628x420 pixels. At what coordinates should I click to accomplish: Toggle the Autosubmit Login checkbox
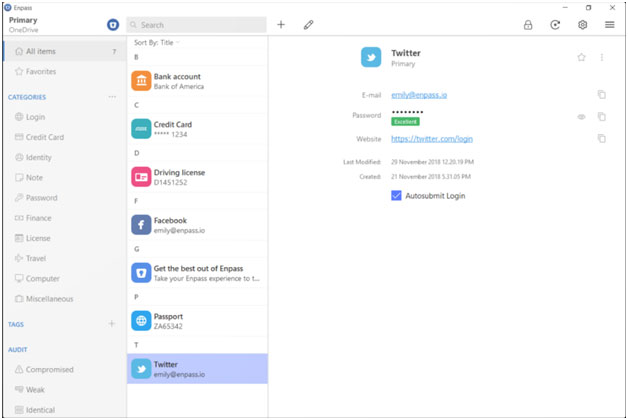click(396, 196)
